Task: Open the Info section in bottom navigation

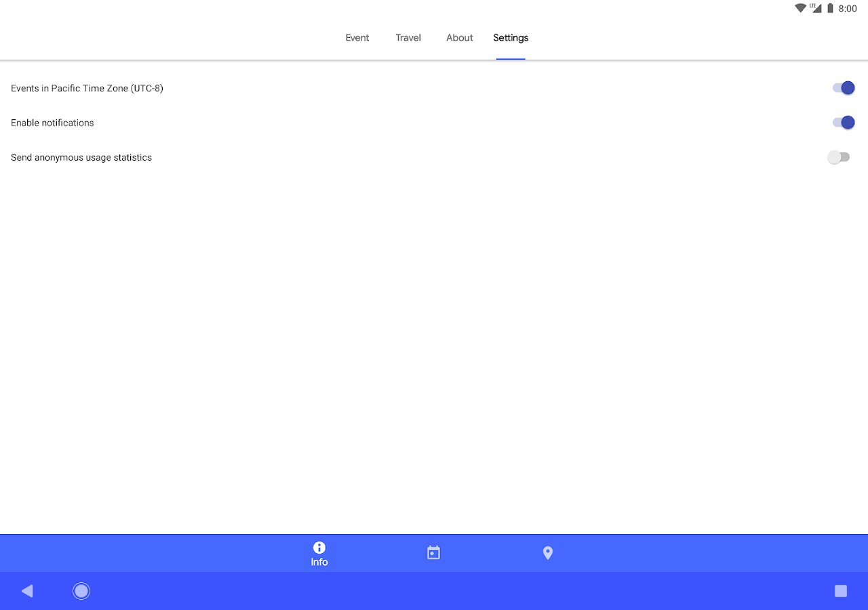Action: tap(319, 554)
